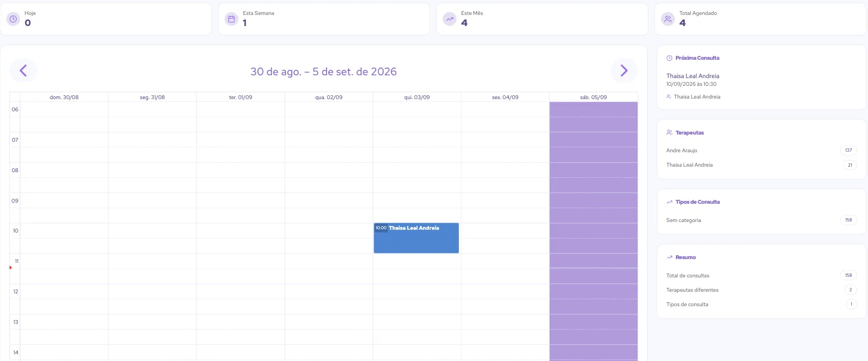The image size is (868, 361).
Task: Click the dom. 30/08 column header
Action: point(64,97)
